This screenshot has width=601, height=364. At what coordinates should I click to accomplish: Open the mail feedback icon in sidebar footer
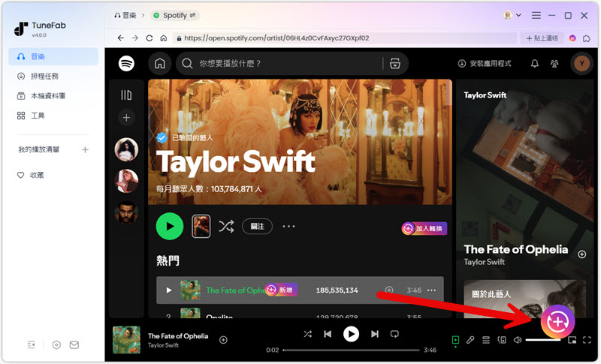[x=74, y=345]
